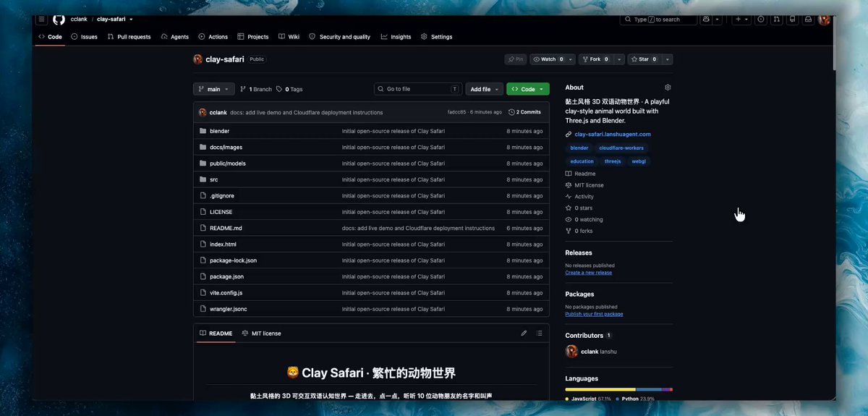The image size is (868, 416).
Task: Click the Create a new release link
Action: (x=588, y=273)
